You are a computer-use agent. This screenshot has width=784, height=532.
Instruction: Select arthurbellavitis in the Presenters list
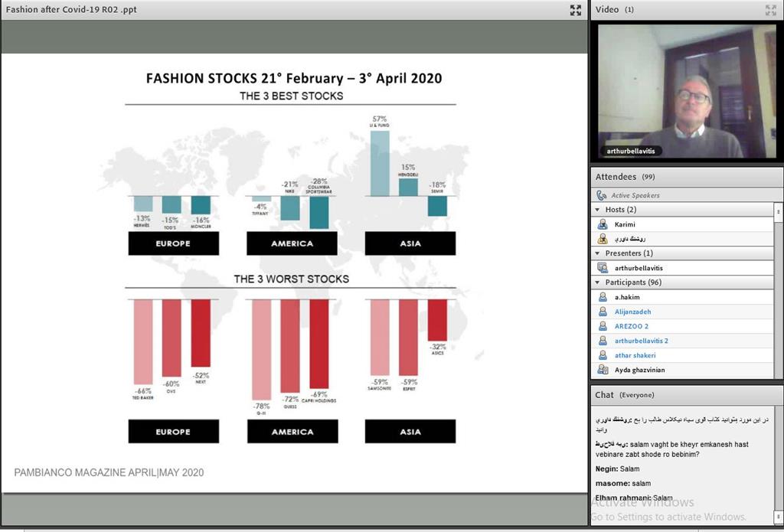(x=682, y=268)
